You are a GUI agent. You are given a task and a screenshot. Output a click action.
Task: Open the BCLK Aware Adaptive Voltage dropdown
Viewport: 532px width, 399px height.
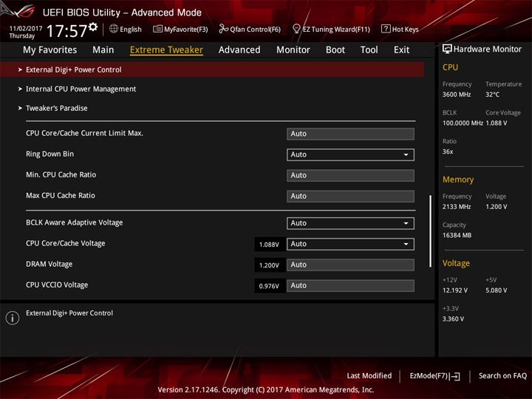[350, 223]
